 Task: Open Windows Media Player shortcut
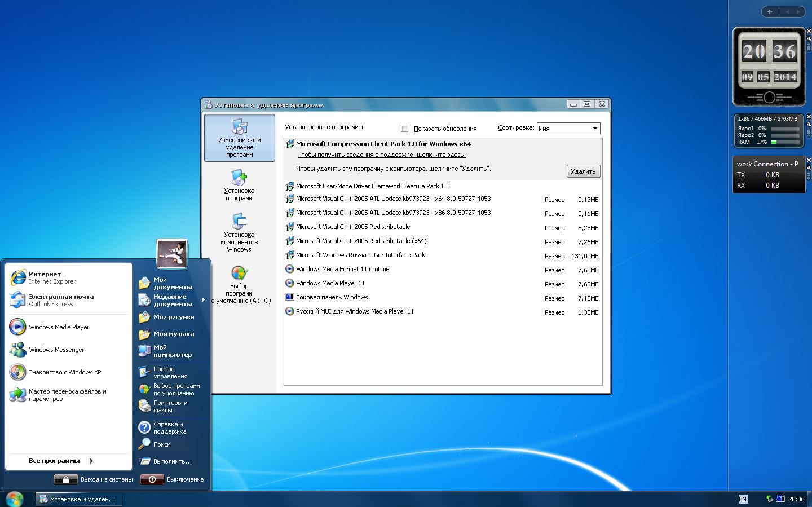[x=68, y=327]
